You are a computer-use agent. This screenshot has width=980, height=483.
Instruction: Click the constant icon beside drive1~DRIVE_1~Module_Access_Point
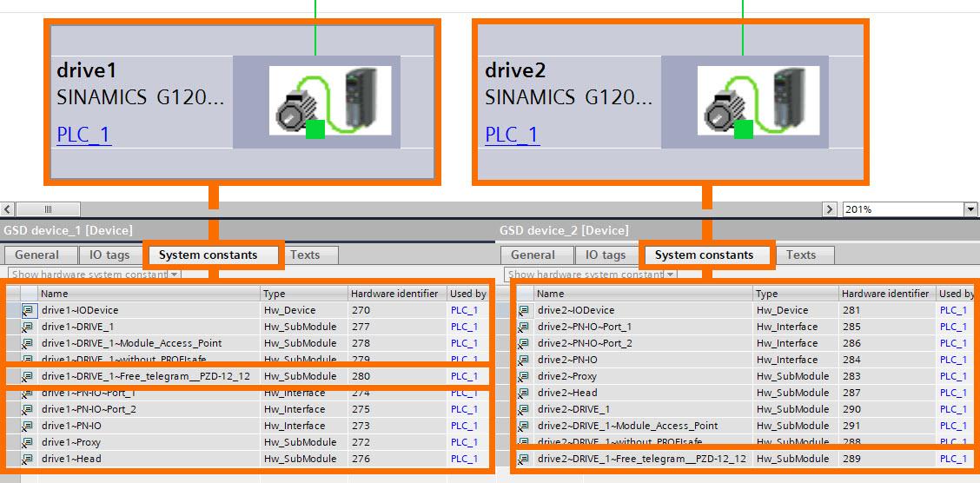tap(28, 344)
